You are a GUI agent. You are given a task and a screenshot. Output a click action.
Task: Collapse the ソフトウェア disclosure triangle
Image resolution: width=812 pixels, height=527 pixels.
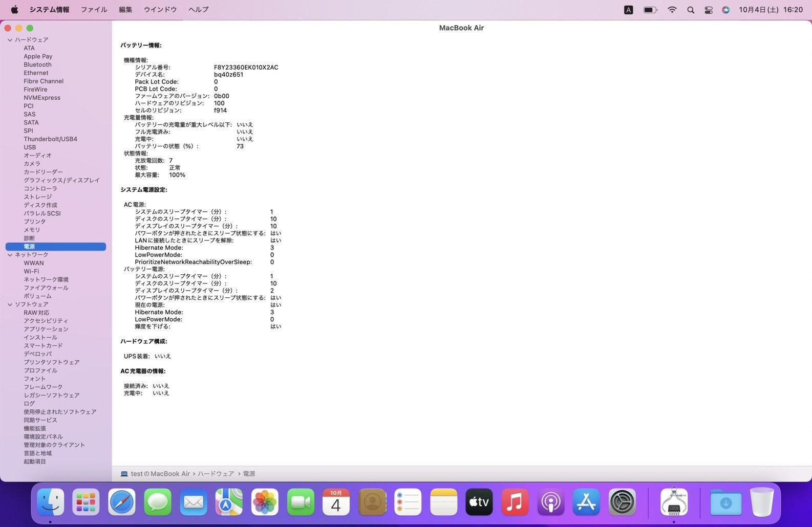click(10, 304)
